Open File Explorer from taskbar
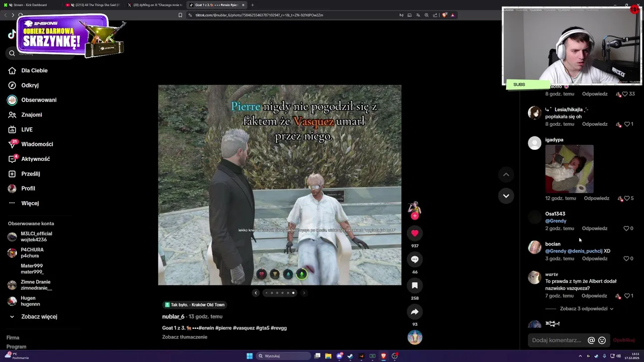The width and height of the screenshot is (644, 362). coord(328,356)
